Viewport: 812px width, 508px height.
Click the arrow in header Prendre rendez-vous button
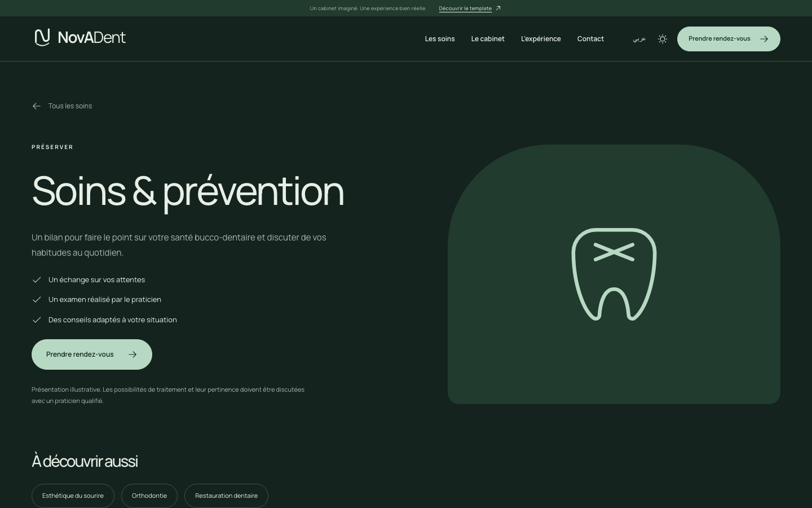point(764,39)
